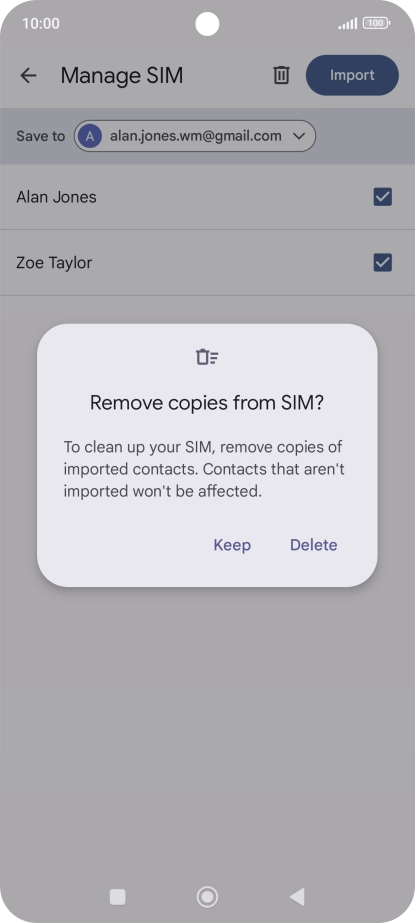Open the alan.jones.wm@gmail.com account dropdown
Viewport: 415px width, 923px height.
(195, 137)
